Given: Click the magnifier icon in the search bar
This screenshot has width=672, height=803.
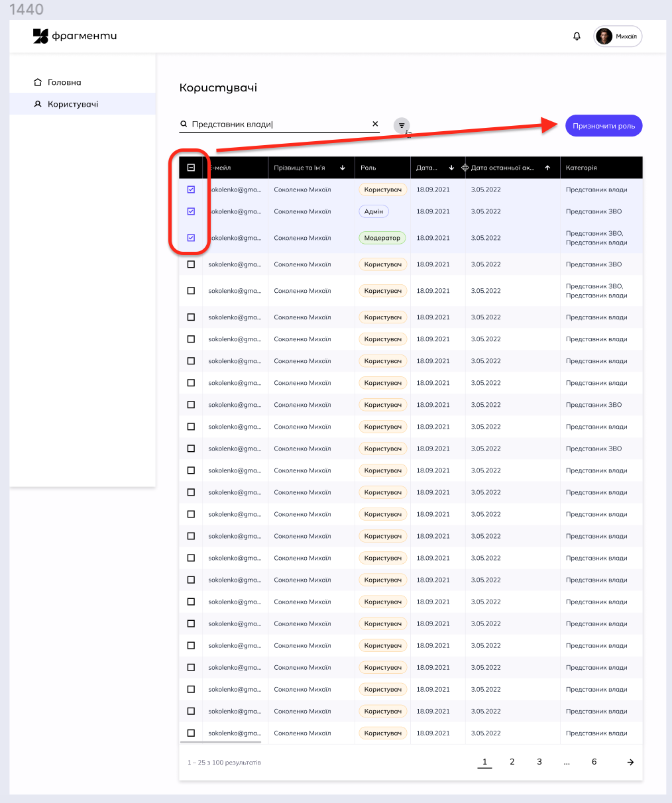Looking at the screenshot, I should point(183,123).
